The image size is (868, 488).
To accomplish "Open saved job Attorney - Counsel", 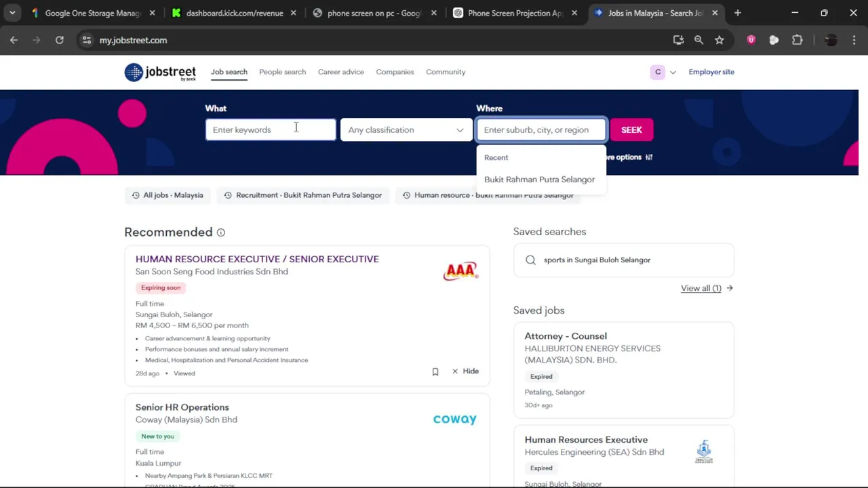I will [x=566, y=336].
